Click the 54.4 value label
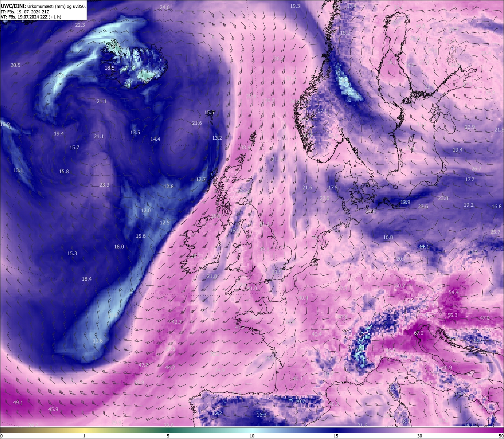 click(x=454, y=293)
